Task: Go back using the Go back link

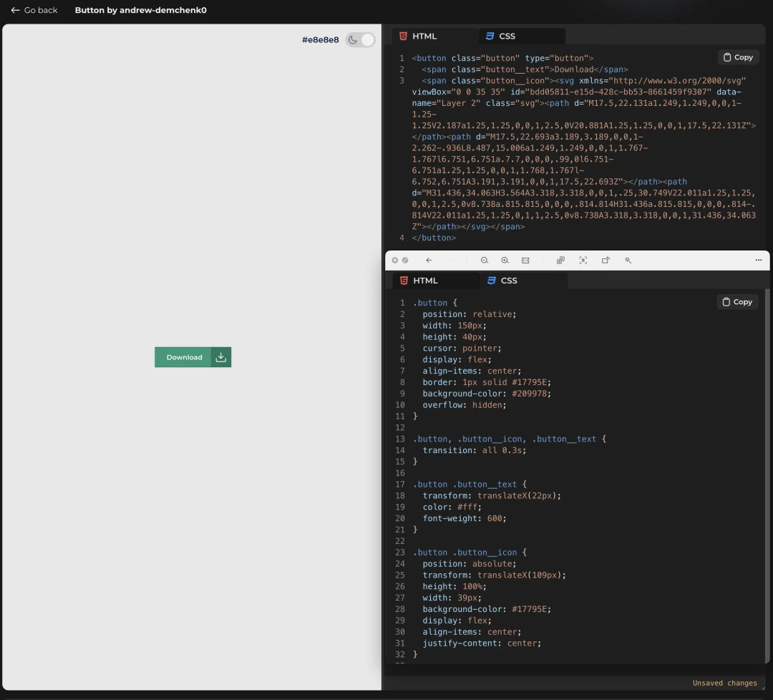Action: click(x=34, y=11)
